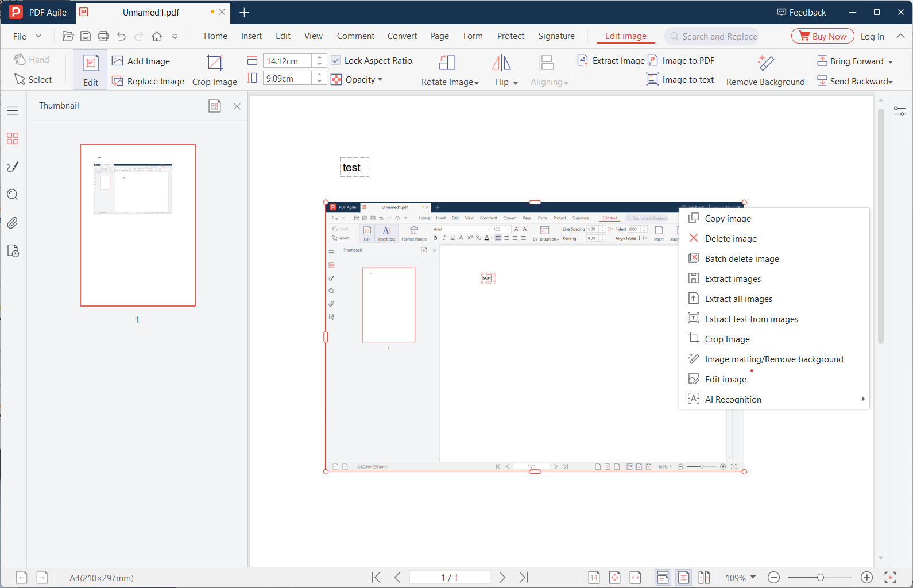Run Image to text conversion

[x=680, y=79]
